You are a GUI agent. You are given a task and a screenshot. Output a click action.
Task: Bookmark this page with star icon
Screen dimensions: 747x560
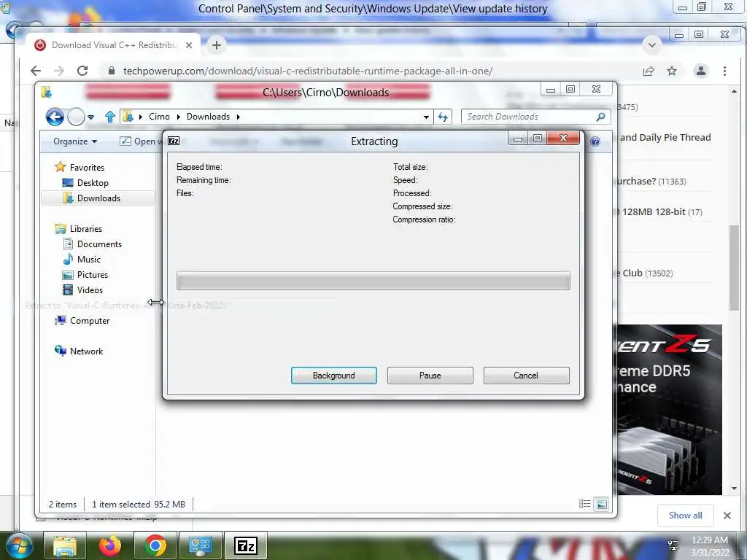[x=672, y=71]
